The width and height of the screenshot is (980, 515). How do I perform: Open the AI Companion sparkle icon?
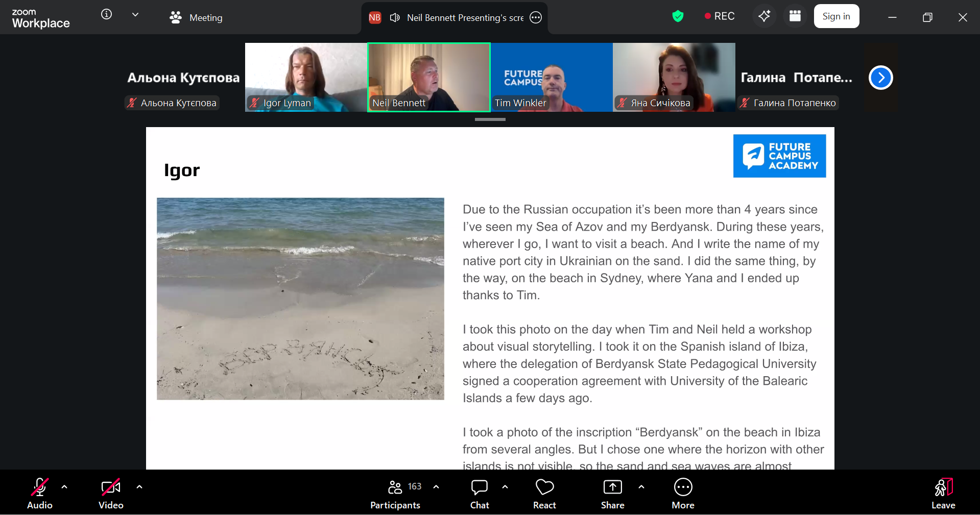click(x=764, y=16)
